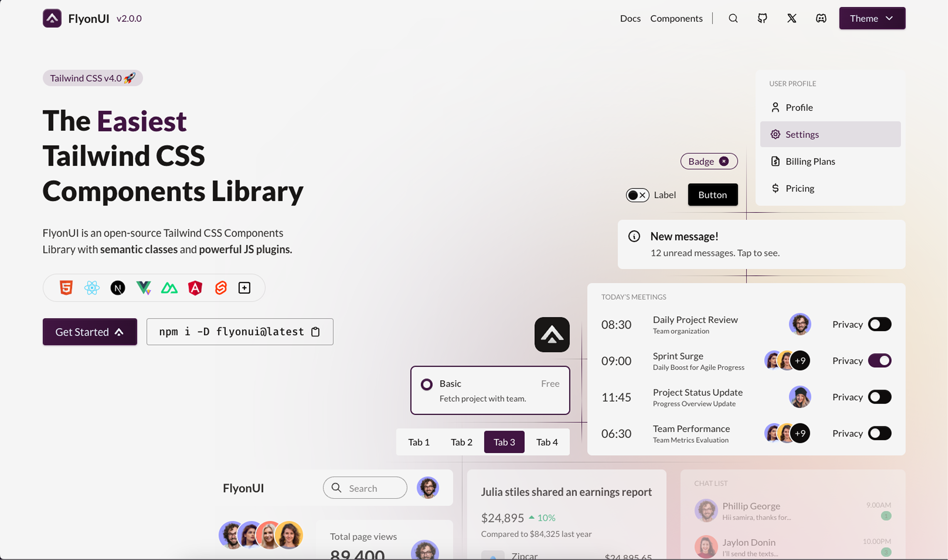Screen dimensions: 948x560
Task: Enable Privacy for Project Status Update
Action: [880, 397]
